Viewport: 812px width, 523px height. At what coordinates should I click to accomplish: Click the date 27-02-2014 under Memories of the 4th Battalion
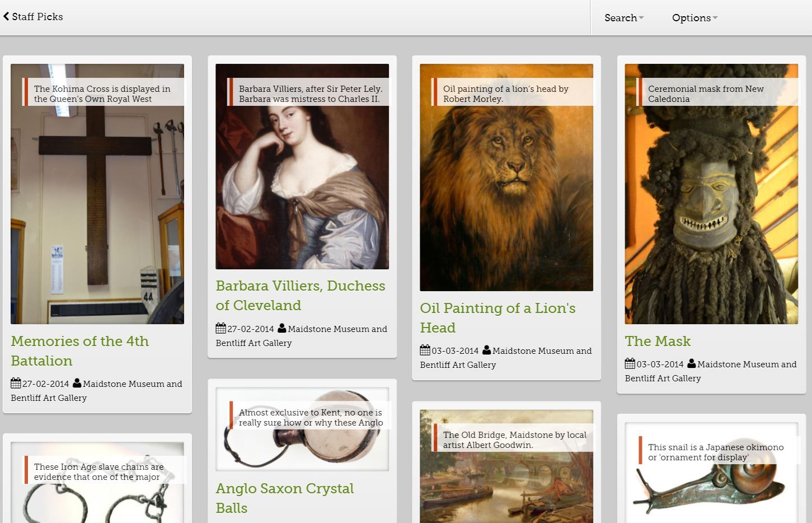click(x=46, y=384)
